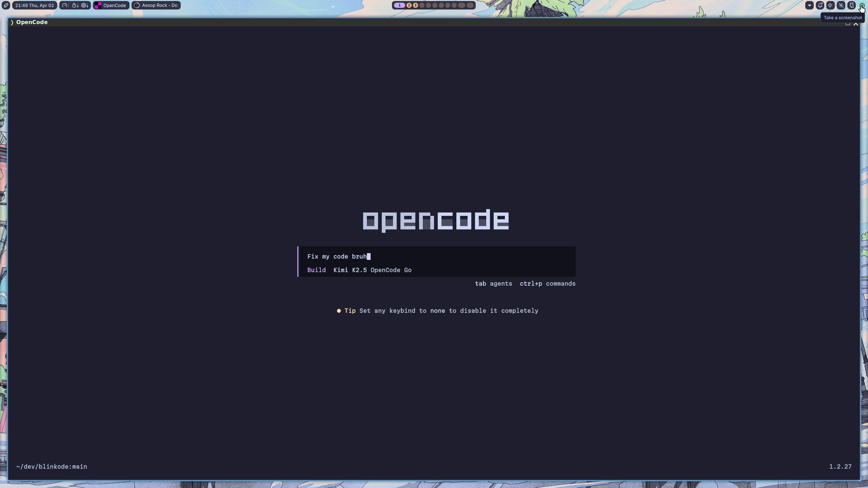This screenshot has width=868, height=488.
Task: Click the Build agent mode label
Action: [316, 270]
